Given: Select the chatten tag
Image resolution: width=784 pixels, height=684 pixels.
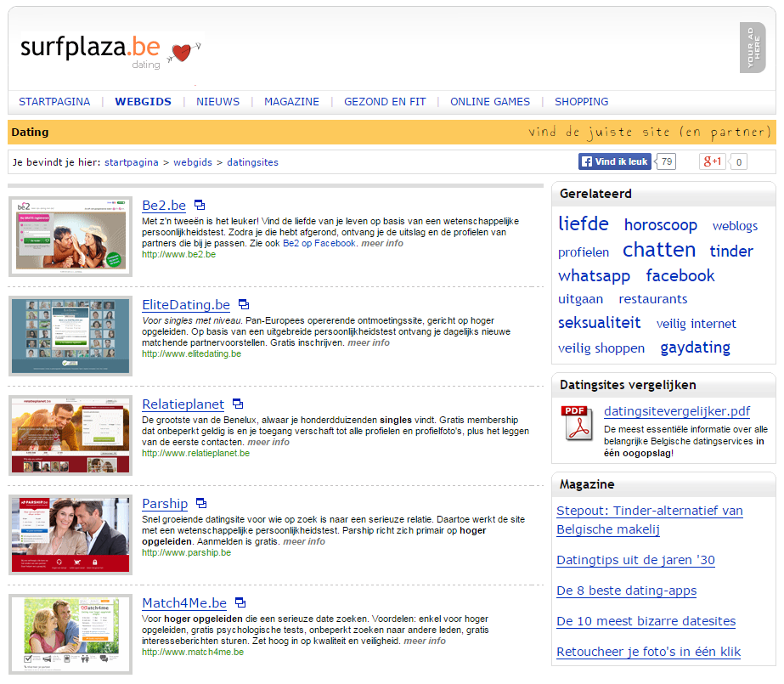Looking at the screenshot, I should (x=659, y=250).
